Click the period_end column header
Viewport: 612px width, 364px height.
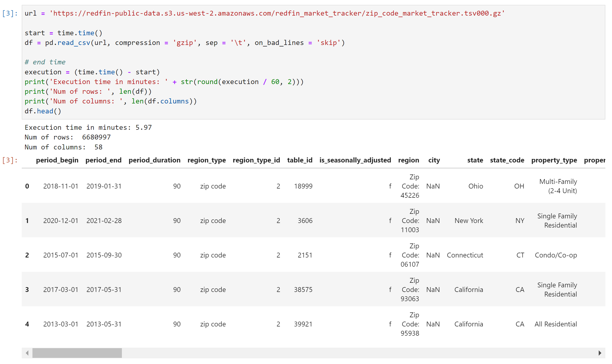pos(103,160)
